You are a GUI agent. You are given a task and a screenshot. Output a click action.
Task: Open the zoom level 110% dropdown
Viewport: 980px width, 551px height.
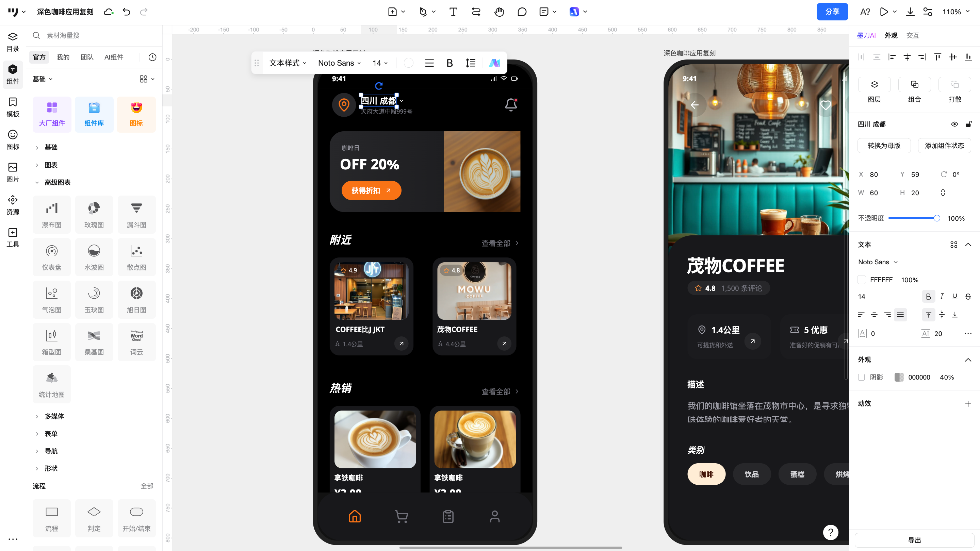click(955, 12)
